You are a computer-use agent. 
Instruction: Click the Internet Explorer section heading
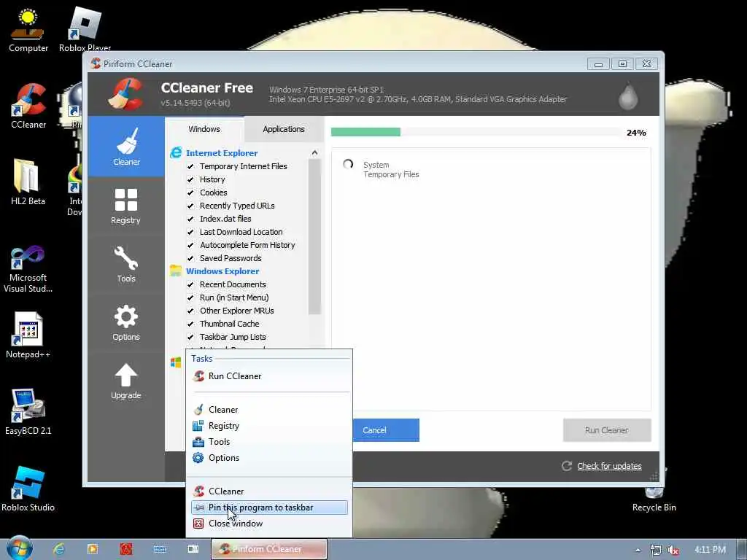pos(222,153)
